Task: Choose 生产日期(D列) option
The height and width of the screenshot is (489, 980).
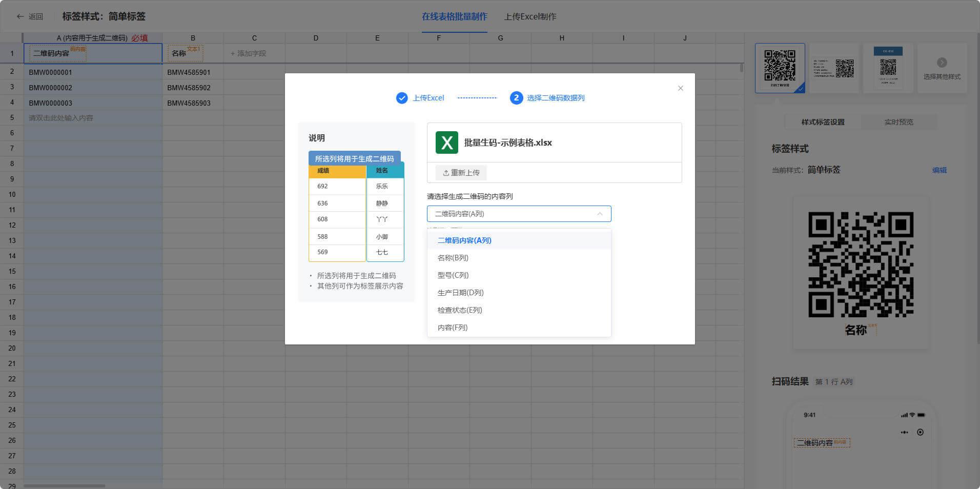Action: coord(460,293)
